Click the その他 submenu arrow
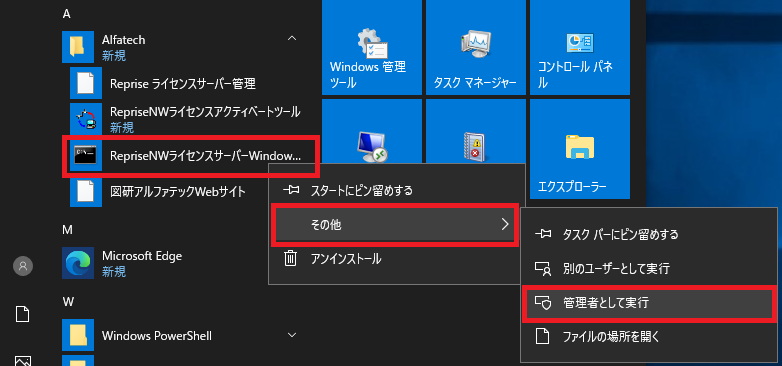The width and height of the screenshot is (782, 366). pyautogui.click(x=505, y=224)
